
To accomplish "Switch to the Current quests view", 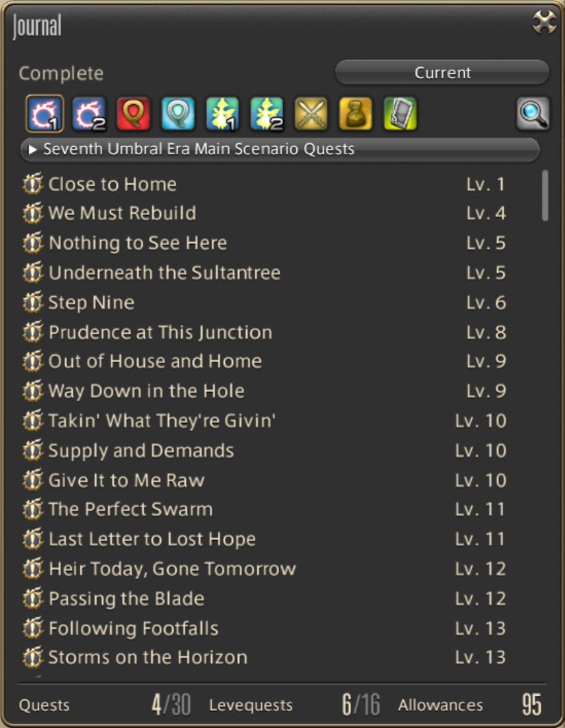I will [442, 73].
